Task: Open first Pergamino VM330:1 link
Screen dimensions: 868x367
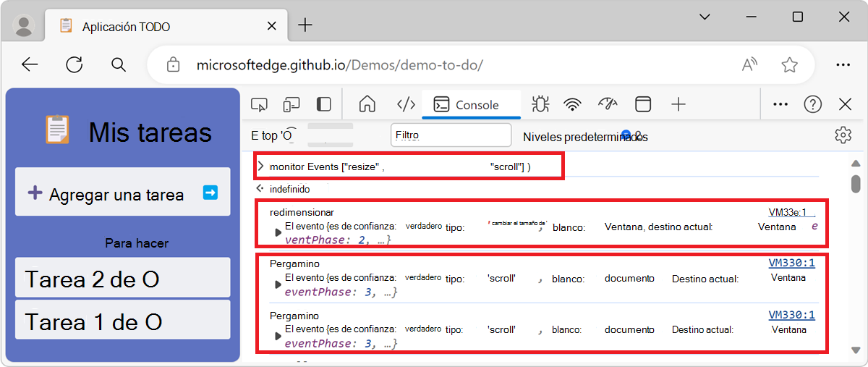Action: pos(791,263)
